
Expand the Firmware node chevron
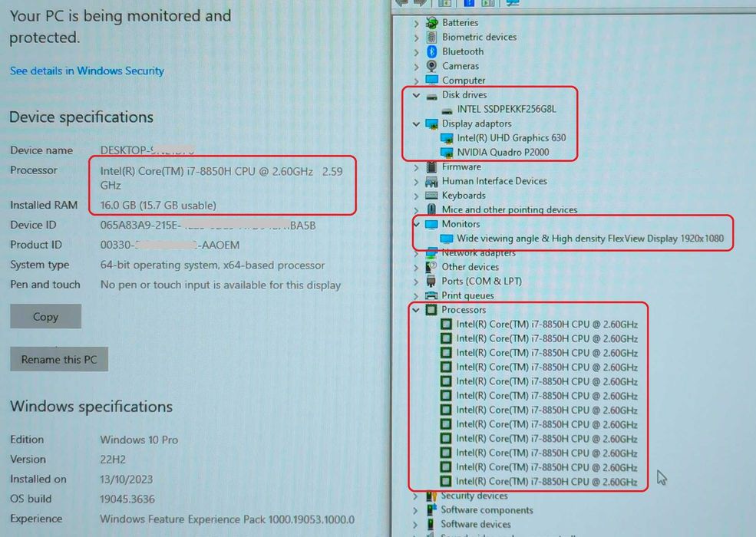pos(416,167)
